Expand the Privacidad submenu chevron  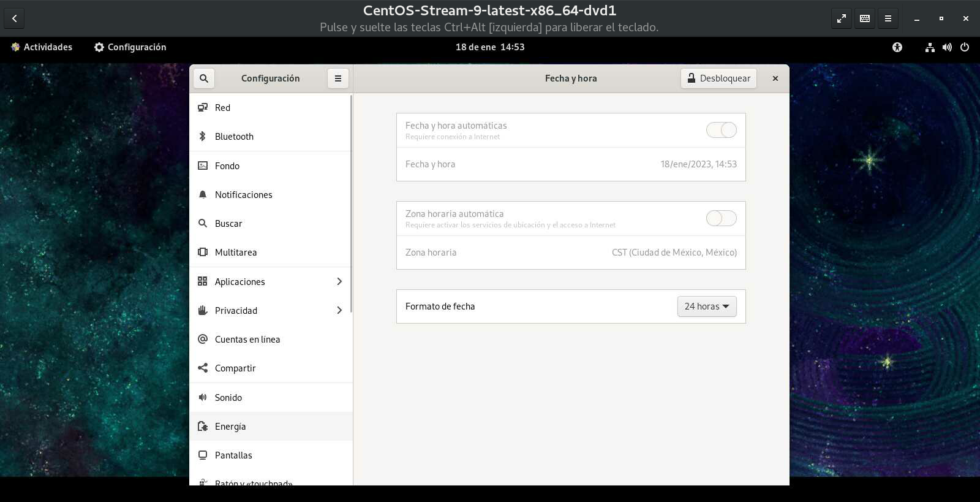[339, 310]
